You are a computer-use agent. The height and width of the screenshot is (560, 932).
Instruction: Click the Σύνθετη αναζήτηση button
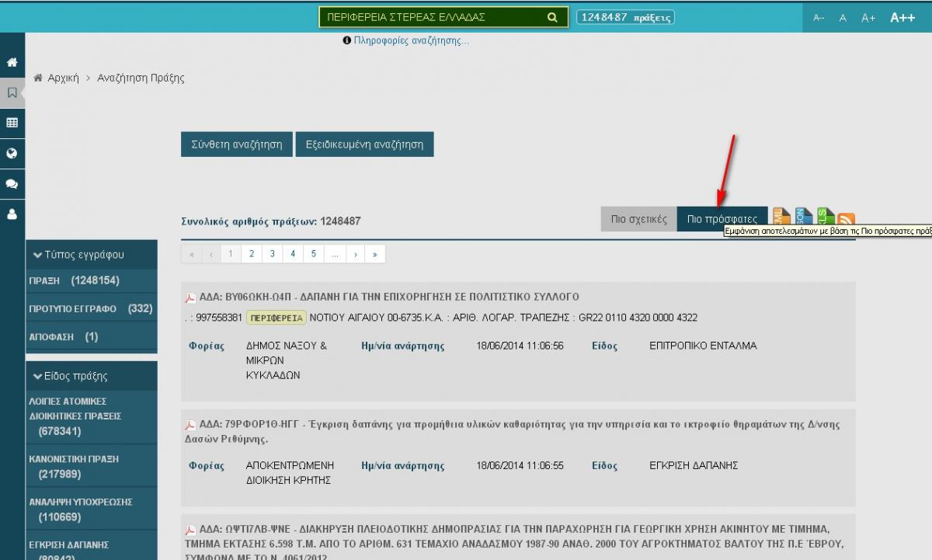point(237,144)
